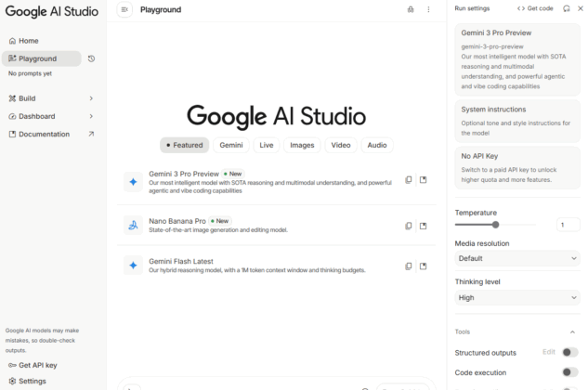Open Gemini 3 Pro Preview details icon
This screenshot has height=390, width=588.
(x=424, y=180)
